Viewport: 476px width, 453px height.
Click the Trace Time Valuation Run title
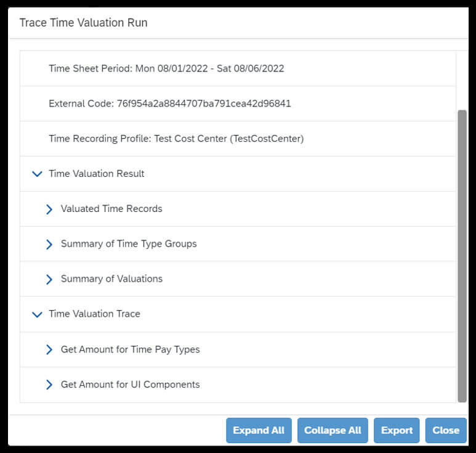tap(84, 23)
